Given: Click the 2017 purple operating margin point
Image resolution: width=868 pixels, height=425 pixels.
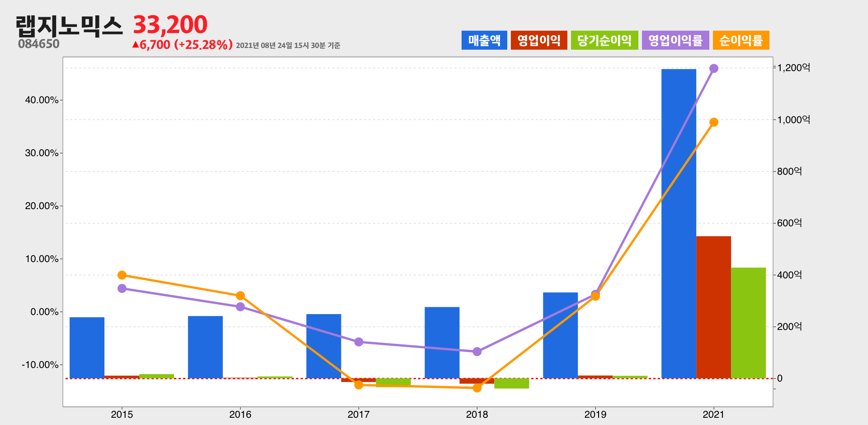Looking at the screenshot, I should coord(359,342).
